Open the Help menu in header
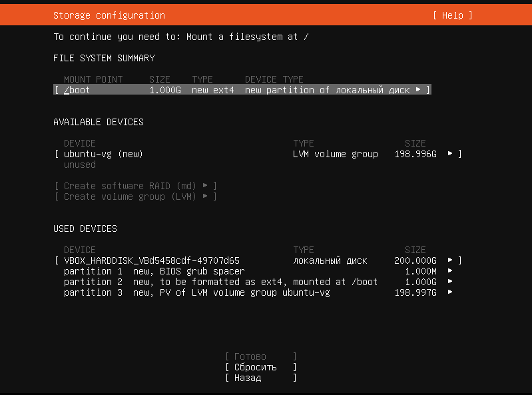 452,15
